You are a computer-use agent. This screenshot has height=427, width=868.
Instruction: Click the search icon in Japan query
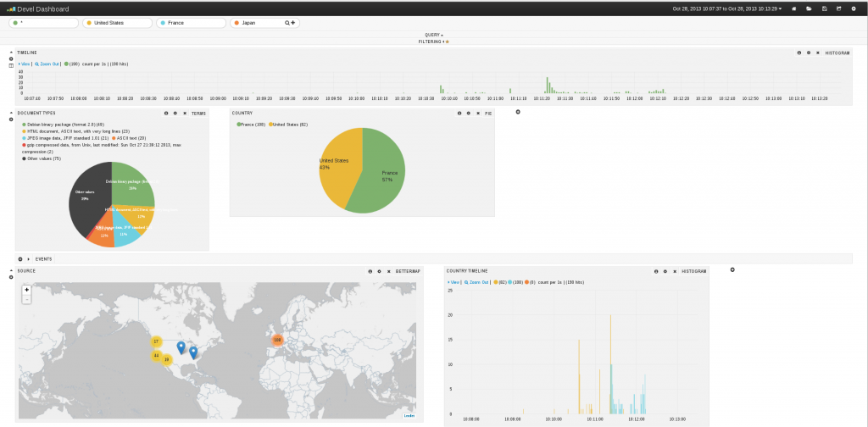coord(287,23)
